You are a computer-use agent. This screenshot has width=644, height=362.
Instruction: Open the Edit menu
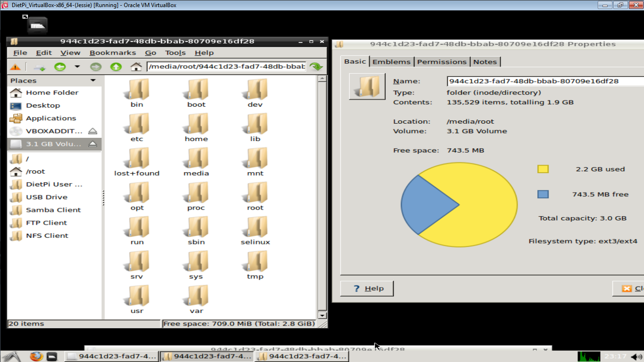(44, 53)
